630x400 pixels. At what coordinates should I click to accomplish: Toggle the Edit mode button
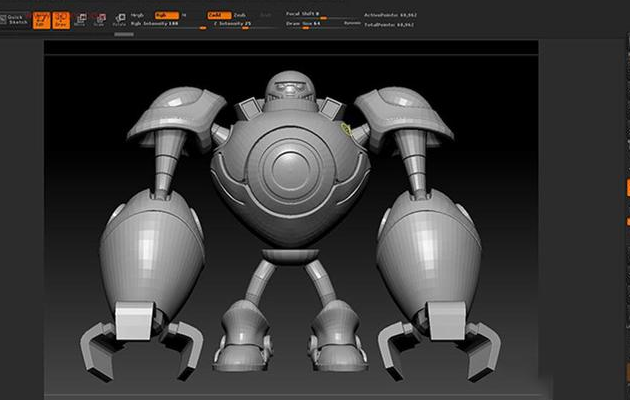click(41, 20)
